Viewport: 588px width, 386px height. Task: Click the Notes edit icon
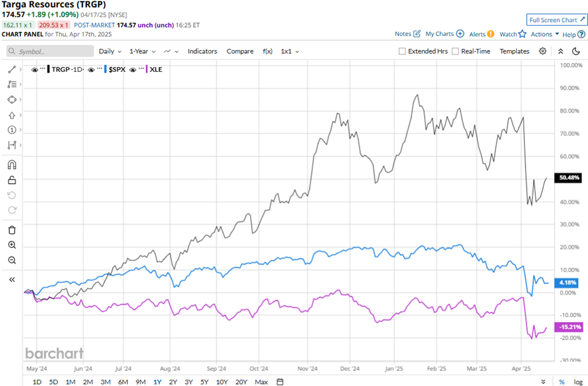pos(417,34)
